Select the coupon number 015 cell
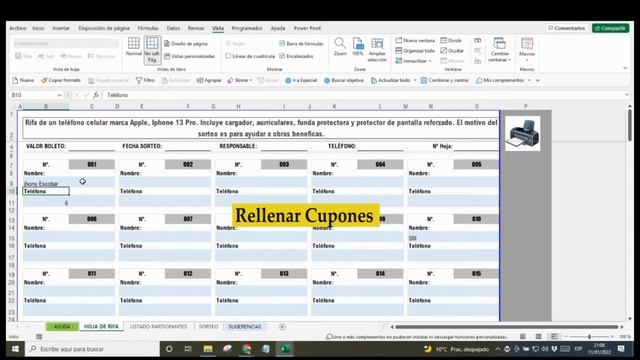This screenshot has height=360, width=640. [476, 273]
